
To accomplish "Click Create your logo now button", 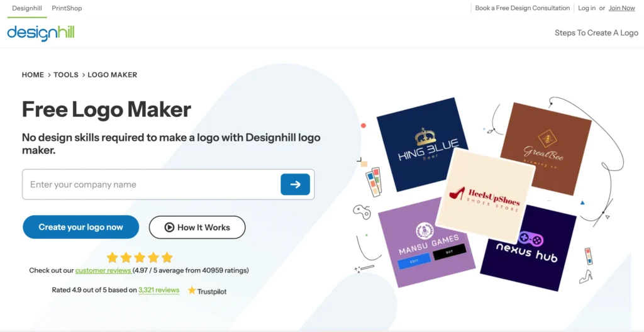I will click(81, 227).
